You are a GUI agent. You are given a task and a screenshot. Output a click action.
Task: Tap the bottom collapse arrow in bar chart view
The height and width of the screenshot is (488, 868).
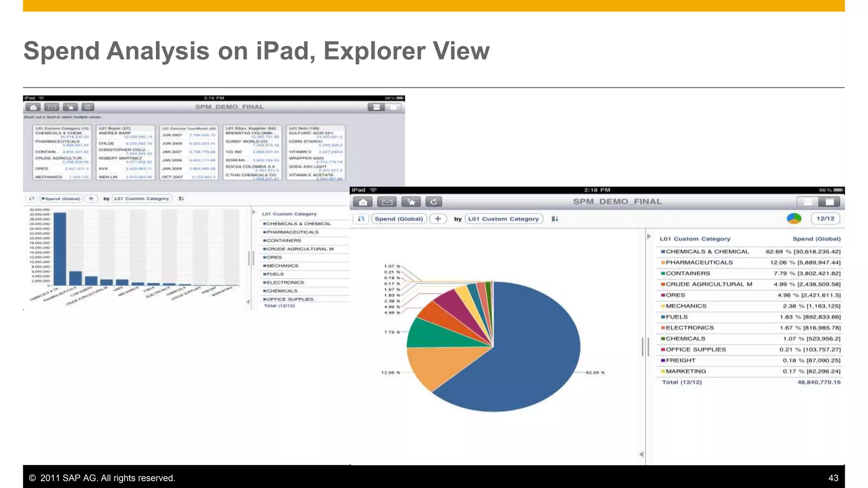pyautogui.click(x=248, y=302)
